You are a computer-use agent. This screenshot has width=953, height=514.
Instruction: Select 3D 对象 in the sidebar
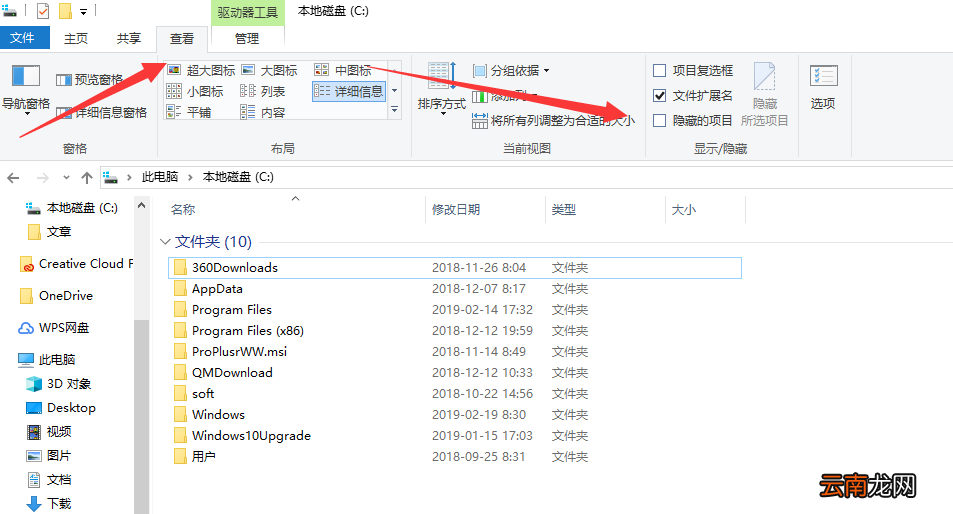pos(58,384)
